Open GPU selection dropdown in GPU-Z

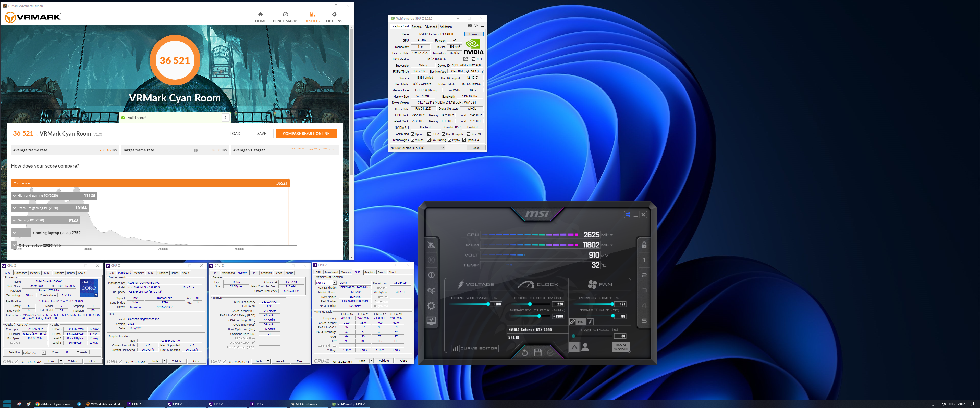point(417,148)
